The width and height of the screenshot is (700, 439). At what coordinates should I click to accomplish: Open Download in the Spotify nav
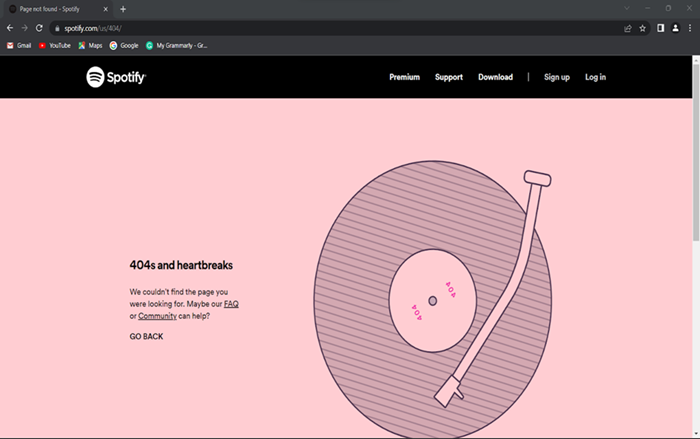pyautogui.click(x=496, y=77)
